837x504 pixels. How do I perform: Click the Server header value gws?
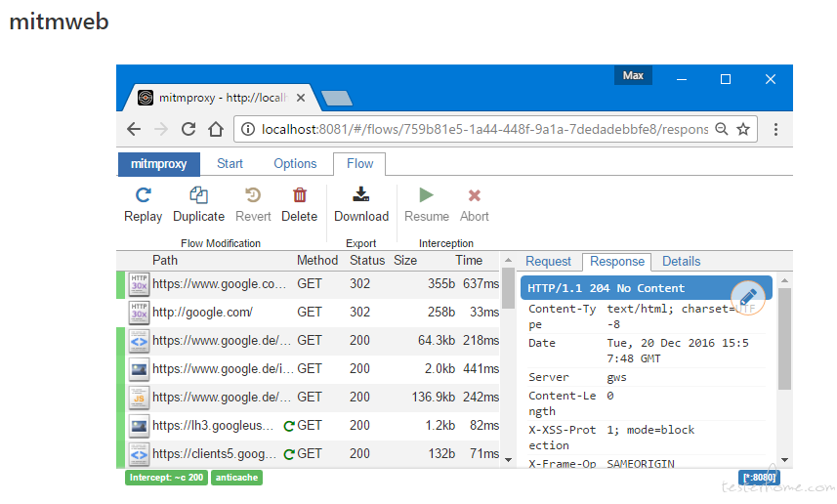coord(616,377)
